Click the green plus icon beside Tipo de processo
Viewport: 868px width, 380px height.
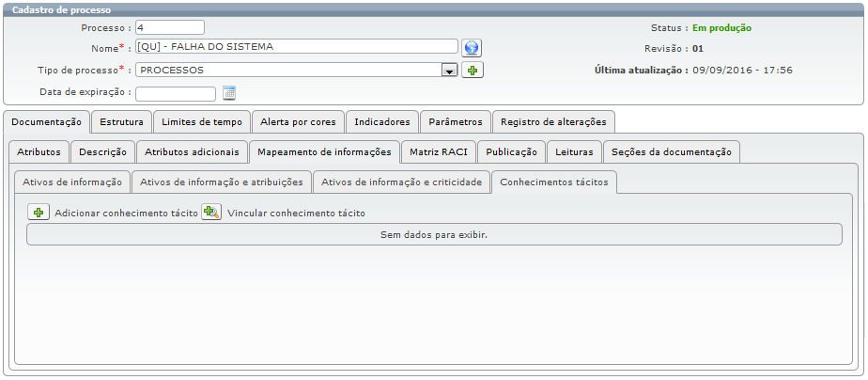(472, 71)
